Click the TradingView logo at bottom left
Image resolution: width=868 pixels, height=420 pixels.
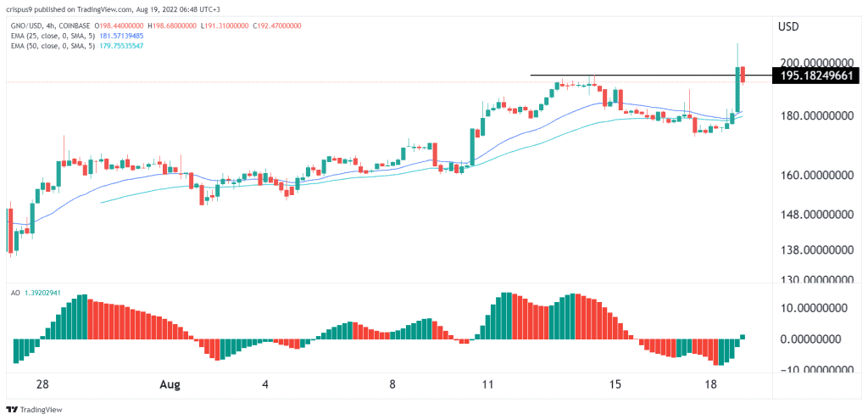[35, 409]
